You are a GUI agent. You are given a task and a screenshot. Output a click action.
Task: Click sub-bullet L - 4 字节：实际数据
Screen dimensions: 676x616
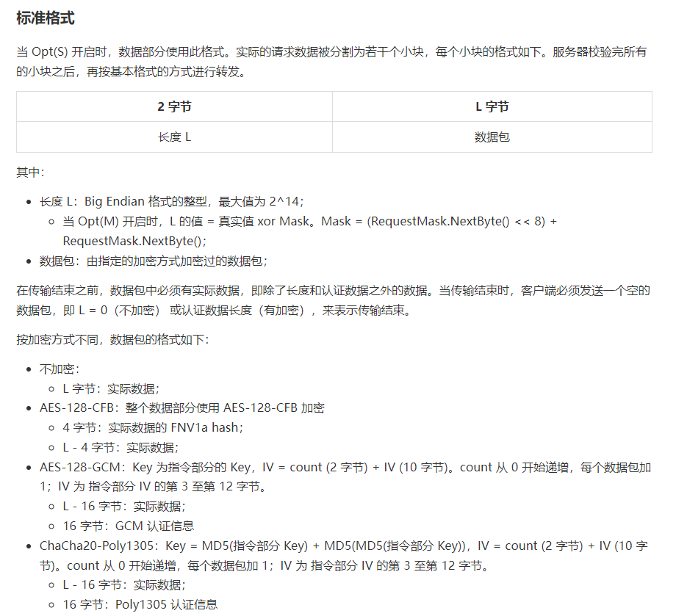[x=121, y=448]
